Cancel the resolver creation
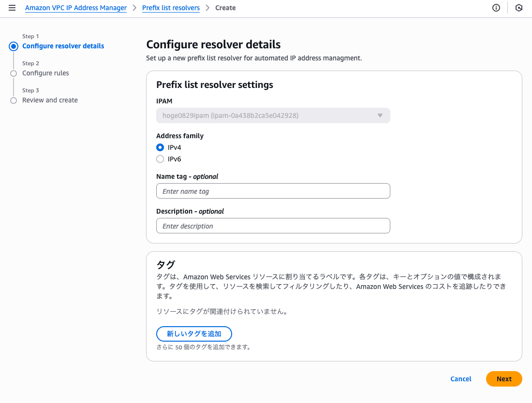The width and height of the screenshot is (532, 403). (460, 379)
